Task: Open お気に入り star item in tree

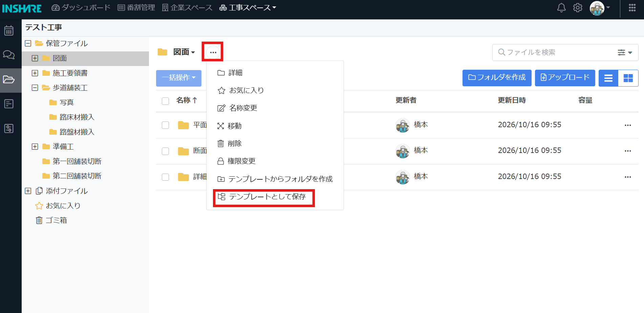Action: point(58,206)
